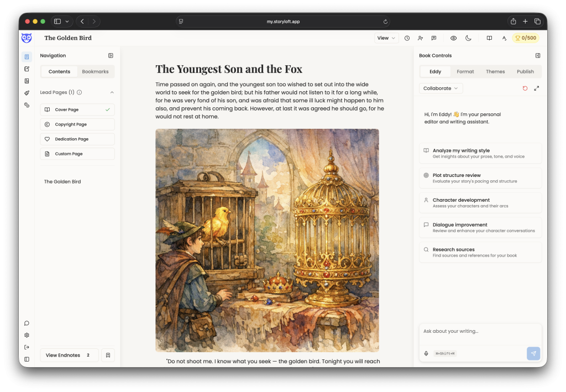Click the Ask about your writing input
566x392 pixels.
pyautogui.click(x=480, y=334)
